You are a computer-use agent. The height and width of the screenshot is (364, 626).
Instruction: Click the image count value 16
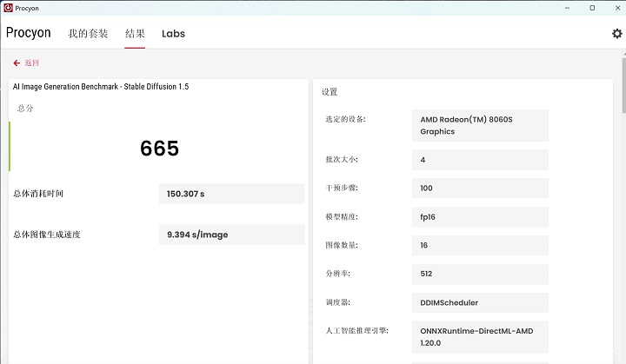tap(480, 245)
